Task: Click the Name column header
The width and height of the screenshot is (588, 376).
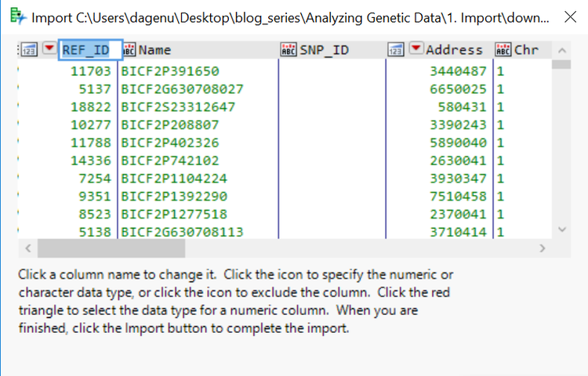Action: tap(154, 50)
